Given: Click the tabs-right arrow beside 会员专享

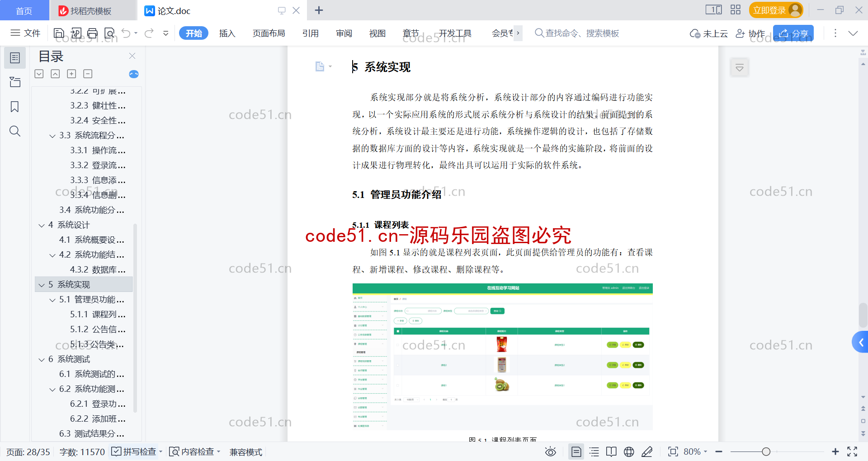Looking at the screenshot, I should (518, 33).
